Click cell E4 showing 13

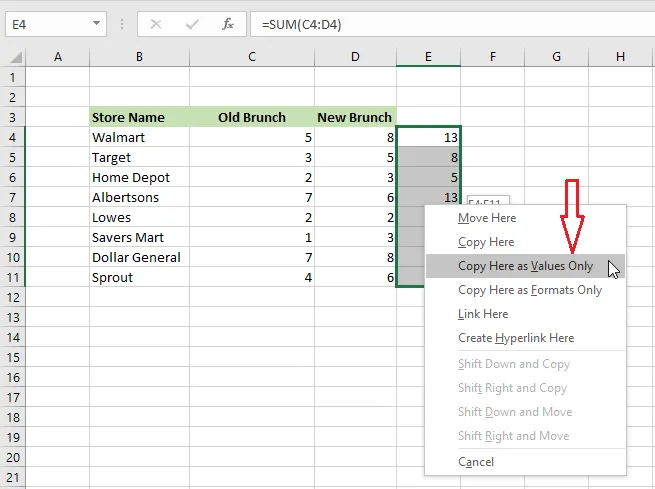coord(428,137)
